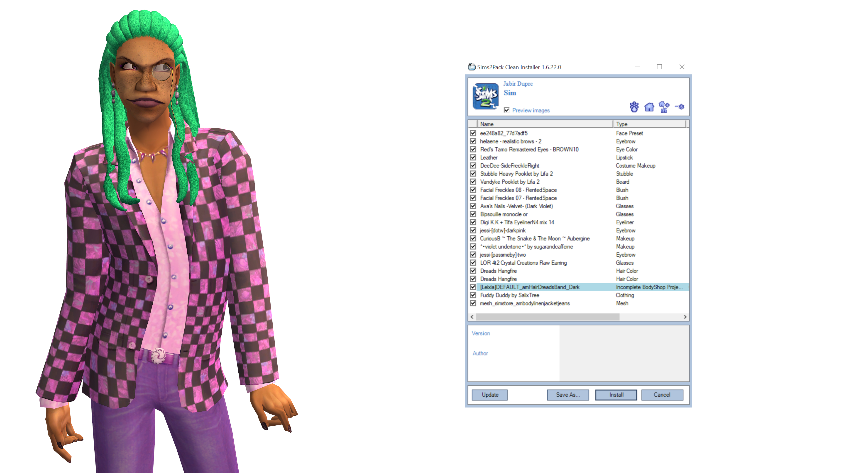Click the Stubble type cell
This screenshot has width=868, height=473.
point(624,173)
